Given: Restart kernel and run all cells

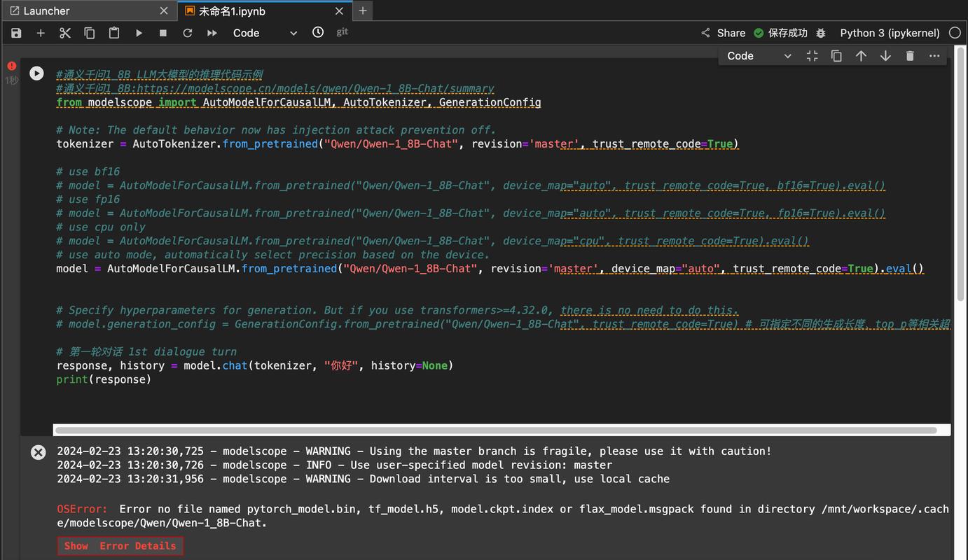Looking at the screenshot, I should coord(212,33).
